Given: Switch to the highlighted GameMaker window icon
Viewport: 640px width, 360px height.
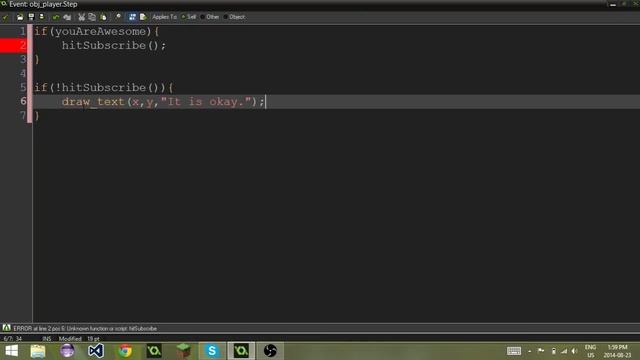Looking at the screenshot, I should point(241,351).
